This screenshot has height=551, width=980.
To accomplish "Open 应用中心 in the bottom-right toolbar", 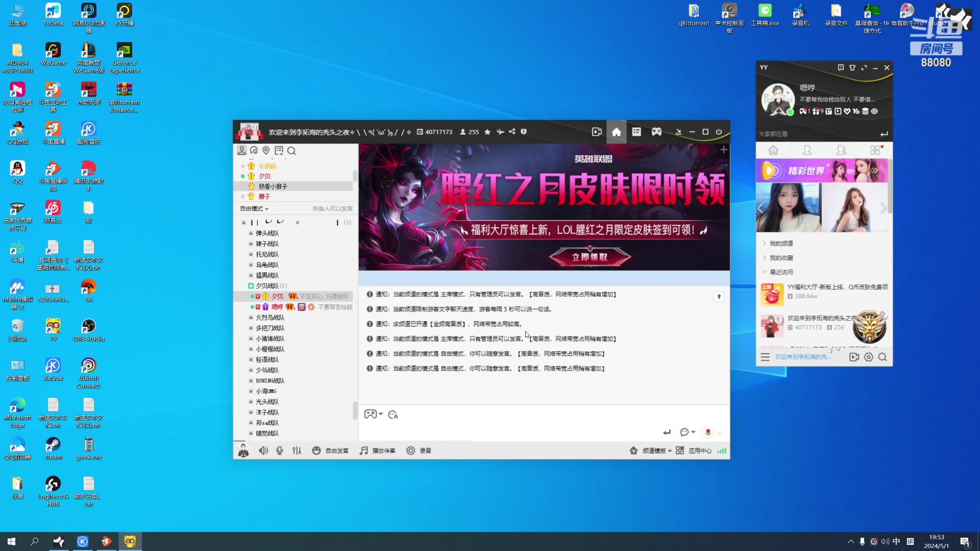I will pos(700,450).
